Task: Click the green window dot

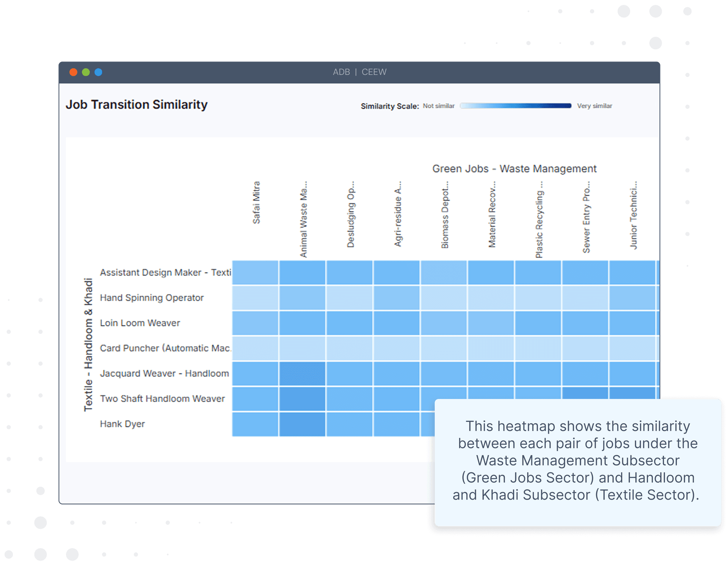Action: [86, 72]
